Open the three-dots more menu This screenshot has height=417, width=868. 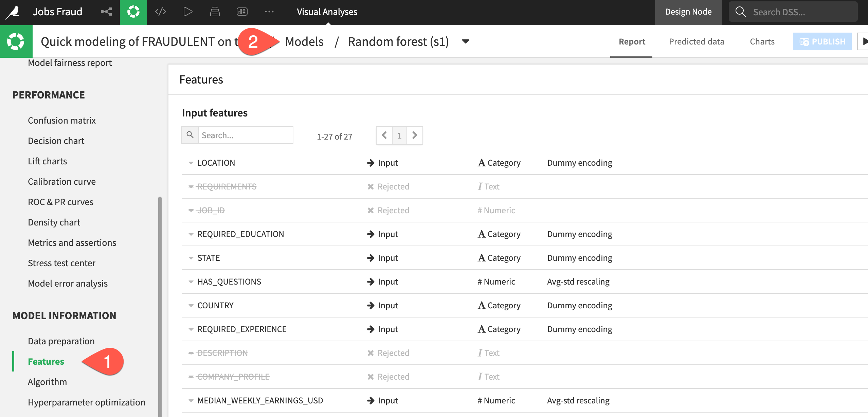pyautogui.click(x=269, y=12)
